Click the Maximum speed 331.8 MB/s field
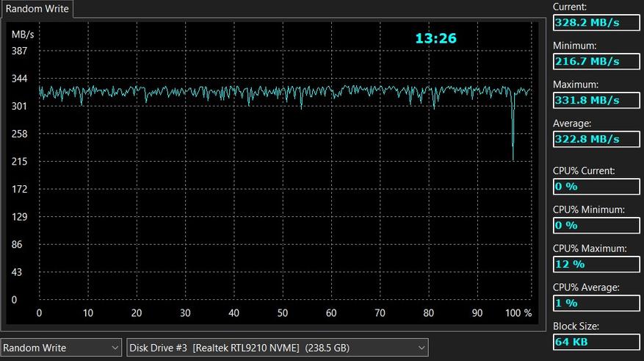Image resolution: width=644 pixels, height=361 pixels. (596, 100)
